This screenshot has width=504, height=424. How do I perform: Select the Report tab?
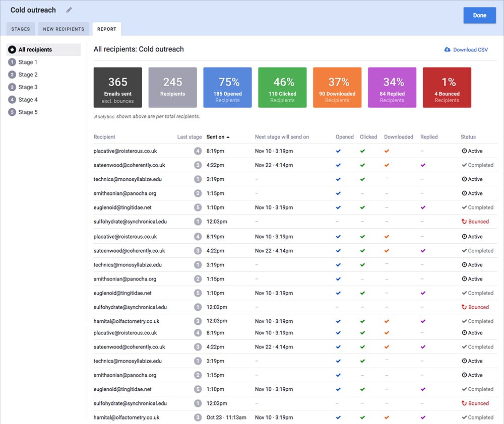(107, 29)
